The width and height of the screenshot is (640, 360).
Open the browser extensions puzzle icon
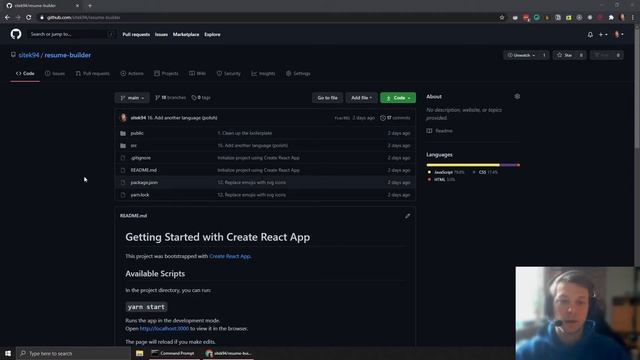[611, 18]
